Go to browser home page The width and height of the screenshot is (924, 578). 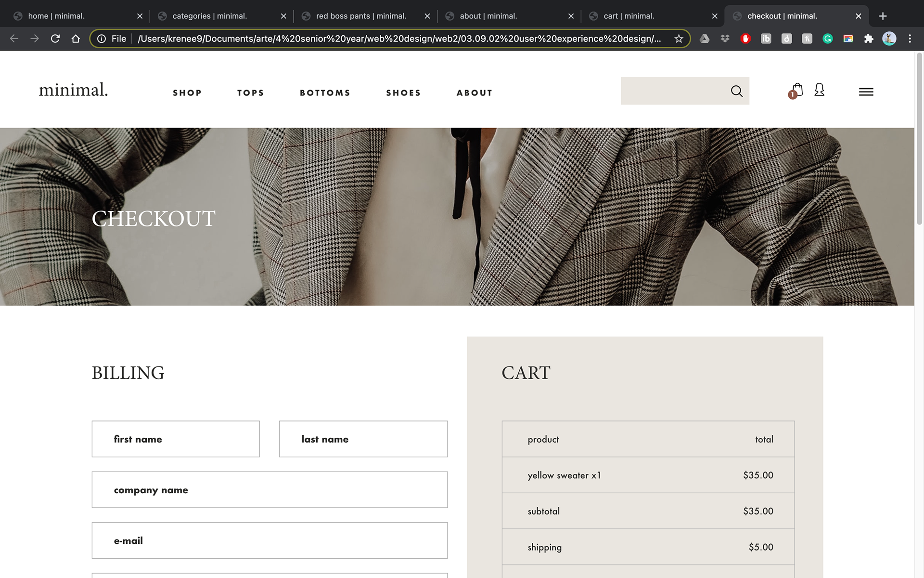76,39
